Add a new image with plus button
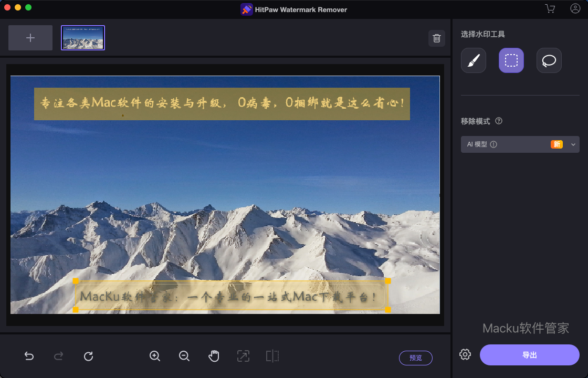Image resolution: width=588 pixels, height=378 pixels. coord(30,38)
